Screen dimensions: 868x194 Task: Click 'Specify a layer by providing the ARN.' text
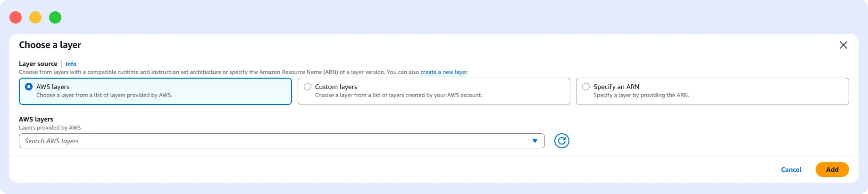pos(641,95)
